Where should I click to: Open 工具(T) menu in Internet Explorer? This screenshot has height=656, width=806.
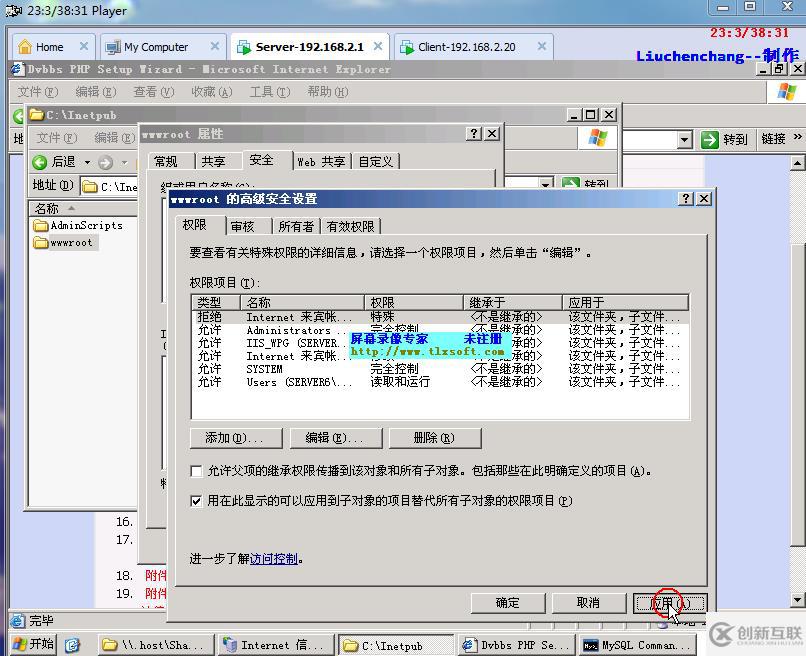coord(270,92)
